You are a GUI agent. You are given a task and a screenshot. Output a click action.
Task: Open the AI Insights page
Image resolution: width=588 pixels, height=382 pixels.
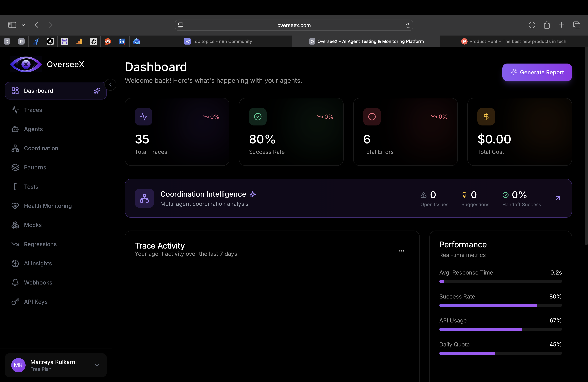38,263
